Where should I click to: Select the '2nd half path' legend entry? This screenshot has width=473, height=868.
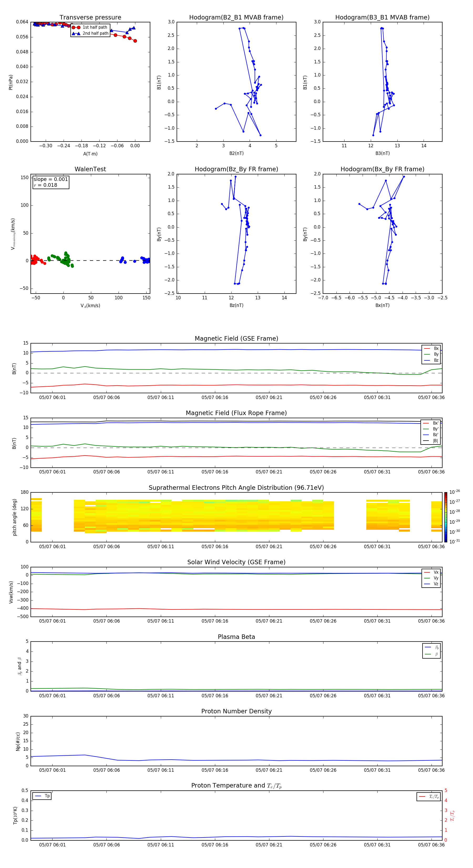[x=90, y=33]
